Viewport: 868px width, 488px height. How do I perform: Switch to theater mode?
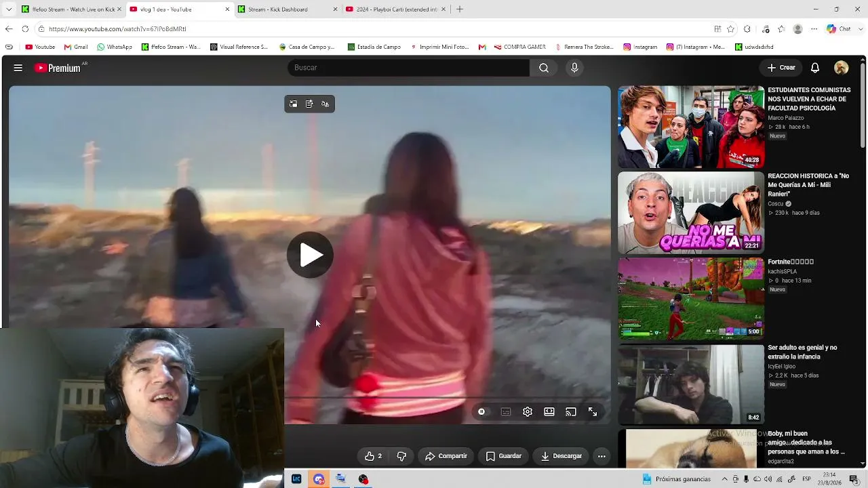[x=549, y=411]
